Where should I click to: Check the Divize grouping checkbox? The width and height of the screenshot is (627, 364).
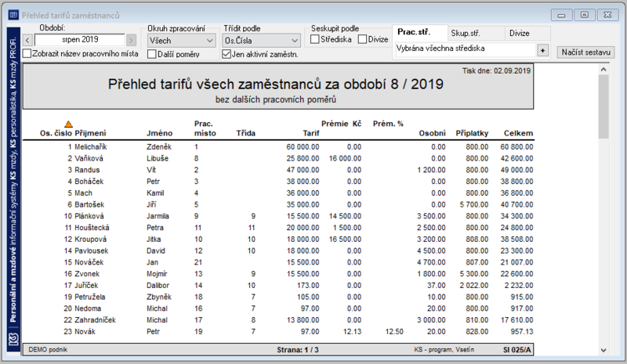[x=362, y=39]
